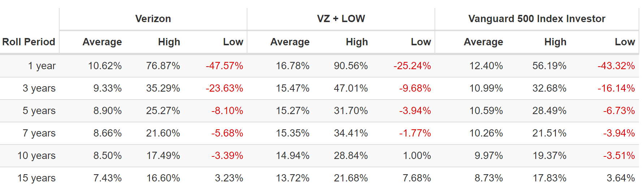644x193 pixels.
Task: Select the -43.32% Vanguard low cell
Action: tap(616, 66)
